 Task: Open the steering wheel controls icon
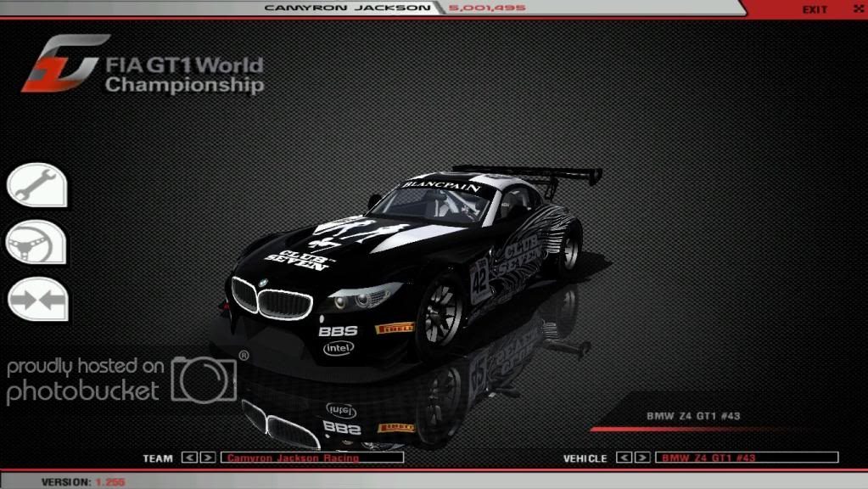point(36,242)
